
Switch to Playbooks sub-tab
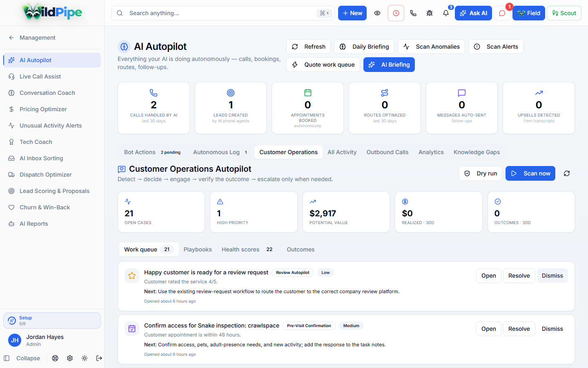click(x=198, y=249)
